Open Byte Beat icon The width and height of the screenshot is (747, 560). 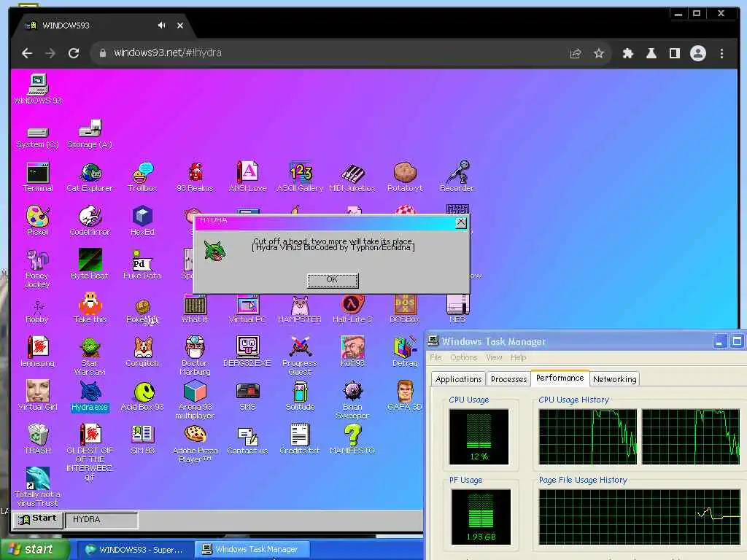90,264
